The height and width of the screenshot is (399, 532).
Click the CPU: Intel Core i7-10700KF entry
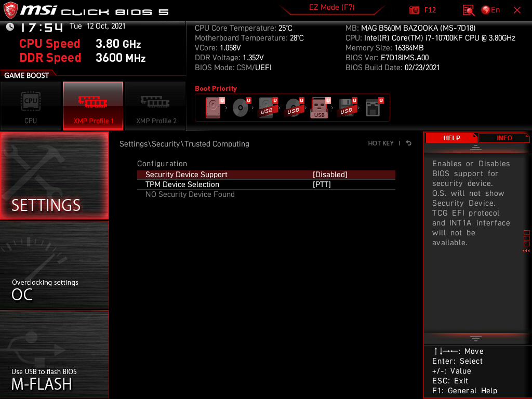430,38
